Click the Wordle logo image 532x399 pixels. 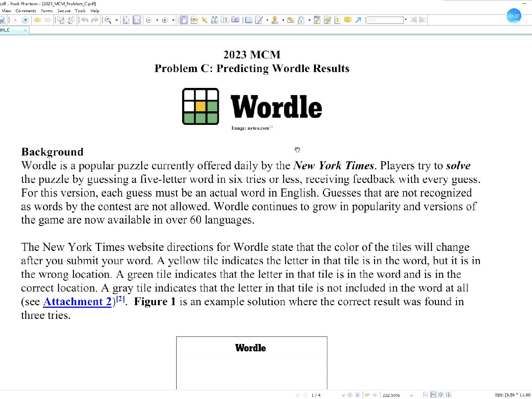coord(252,106)
